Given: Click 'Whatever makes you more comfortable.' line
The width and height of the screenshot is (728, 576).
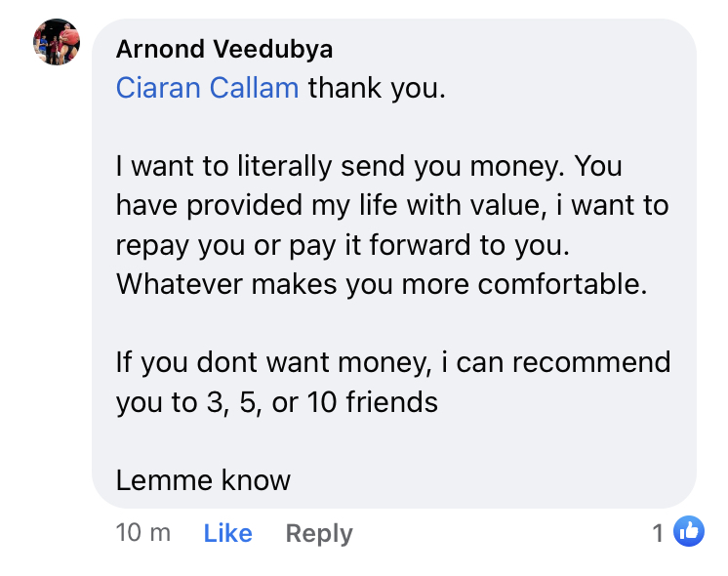Looking at the screenshot, I should click(382, 284).
